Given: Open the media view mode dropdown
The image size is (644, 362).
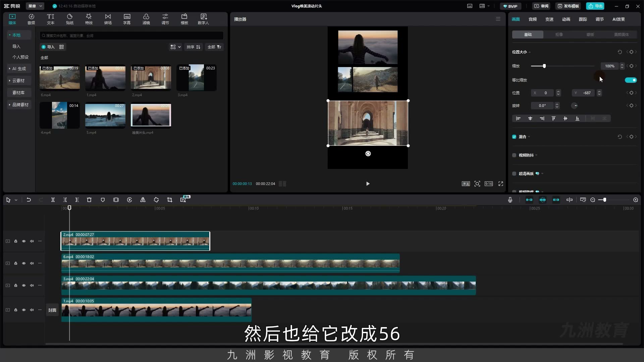Looking at the screenshot, I should (175, 47).
